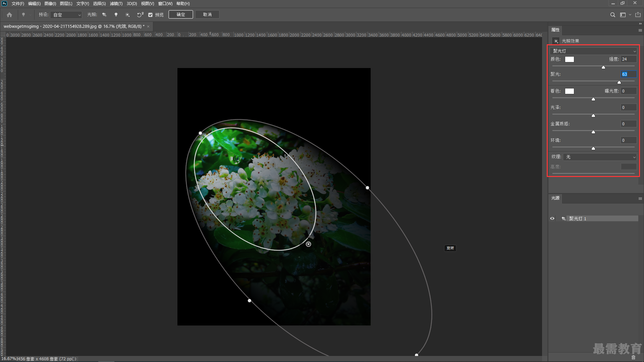Open the 文件(F) menu

[x=18, y=4]
